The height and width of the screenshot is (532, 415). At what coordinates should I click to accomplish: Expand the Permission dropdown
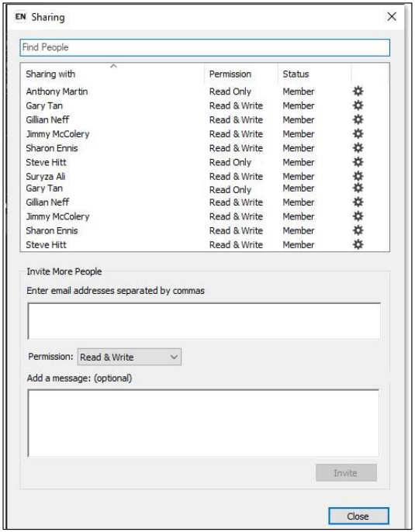point(130,357)
